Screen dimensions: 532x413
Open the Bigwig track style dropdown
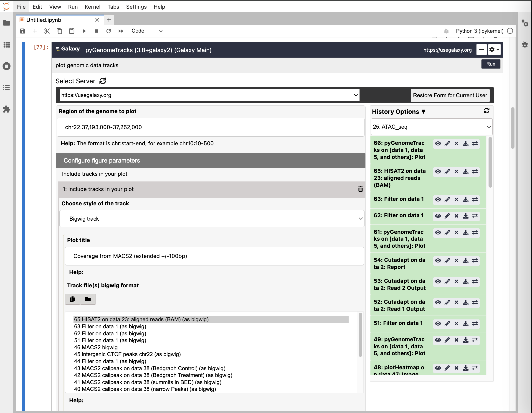(212, 219)
